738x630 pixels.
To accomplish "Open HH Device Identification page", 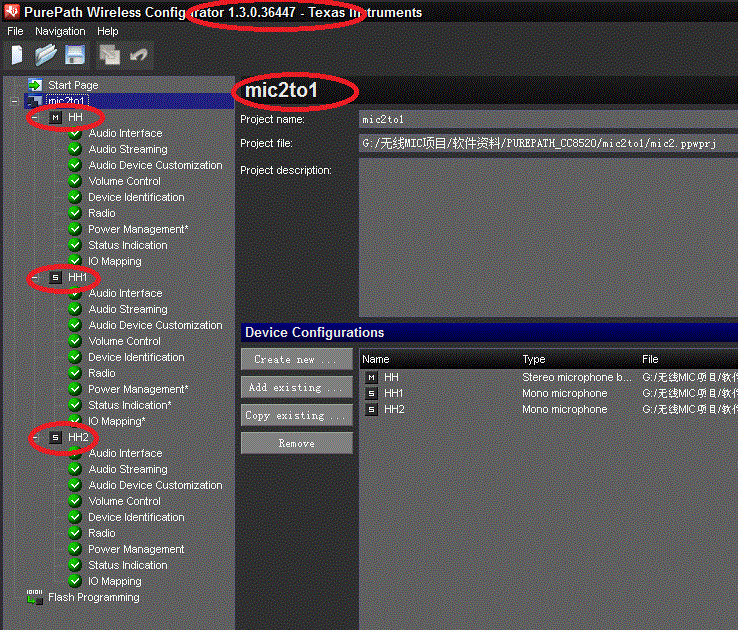I will point(136,197).
